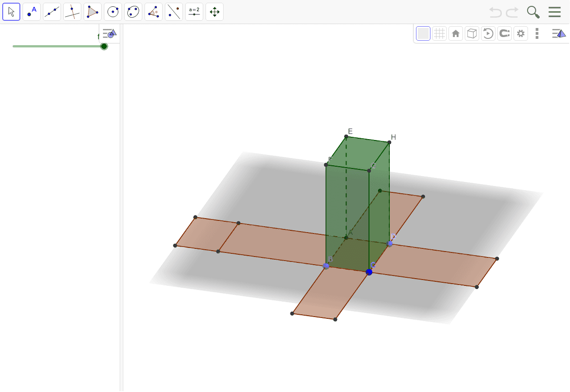Collapse the Algebra view stylebar
Screen dimensions: 570x392
tap(109, 33)
